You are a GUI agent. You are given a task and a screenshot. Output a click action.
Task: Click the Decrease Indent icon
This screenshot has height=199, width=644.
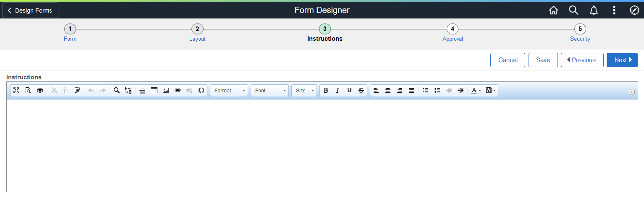tap(449, 90)
